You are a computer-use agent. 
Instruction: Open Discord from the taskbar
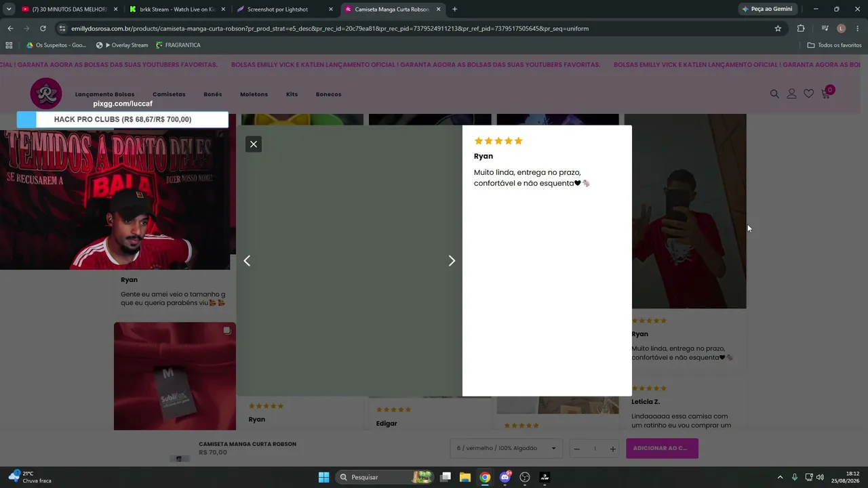click(x=505, y=477)
